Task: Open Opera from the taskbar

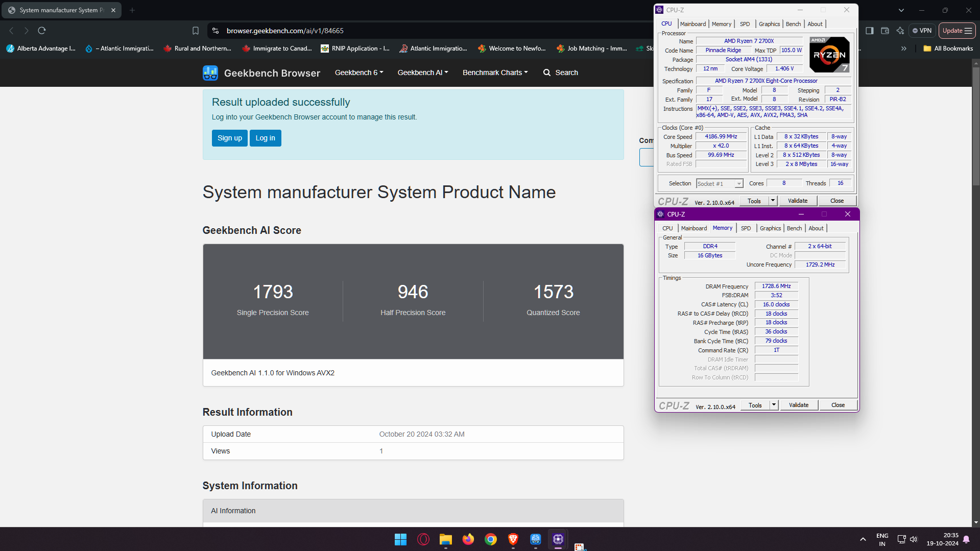Action: 423,539
